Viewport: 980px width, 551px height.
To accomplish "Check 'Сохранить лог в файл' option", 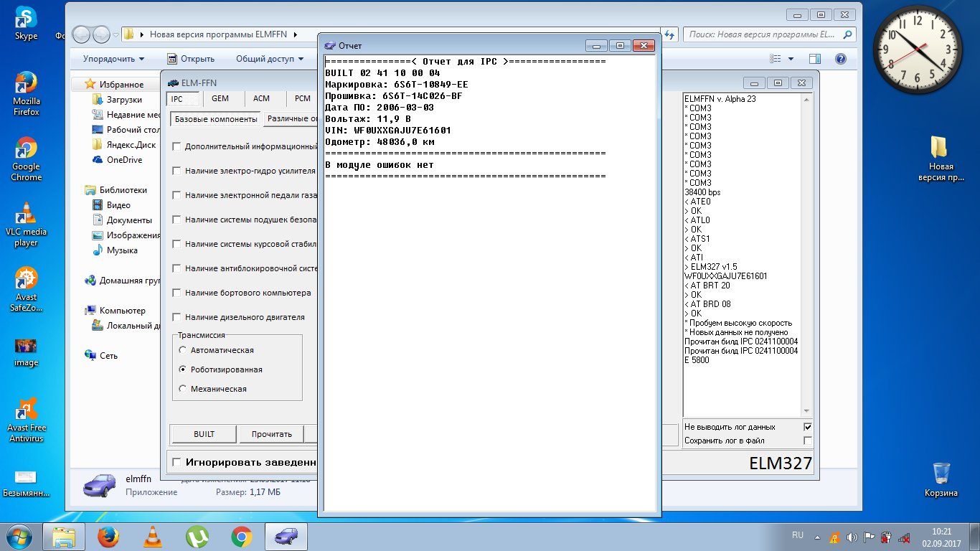I will tap(808, 441).
